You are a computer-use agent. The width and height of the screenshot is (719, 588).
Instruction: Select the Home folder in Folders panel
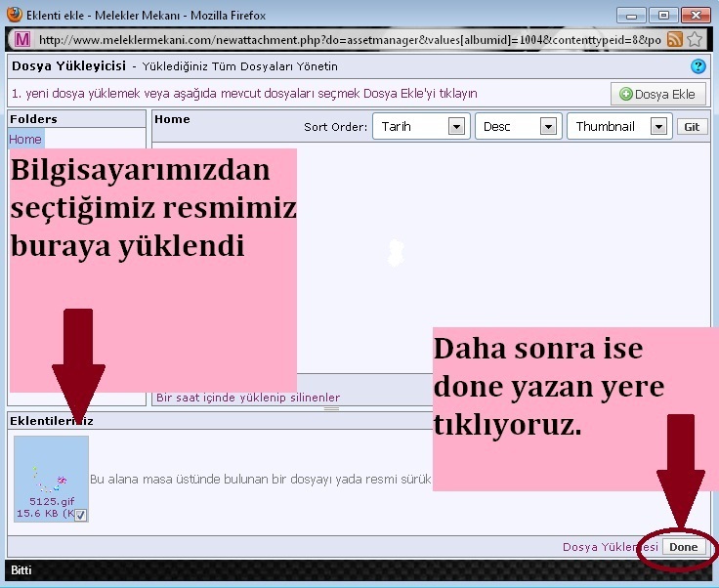[25, 140]
